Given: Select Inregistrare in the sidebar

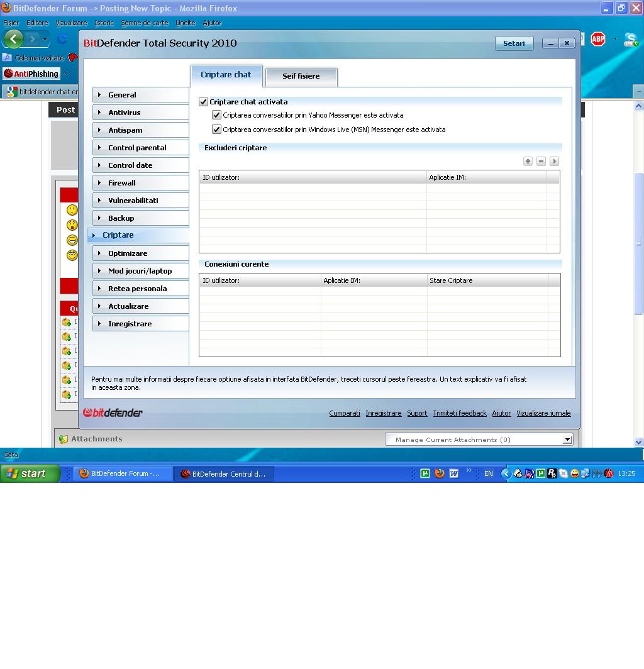Looking at the screenshot, I should tap(141, 323).
